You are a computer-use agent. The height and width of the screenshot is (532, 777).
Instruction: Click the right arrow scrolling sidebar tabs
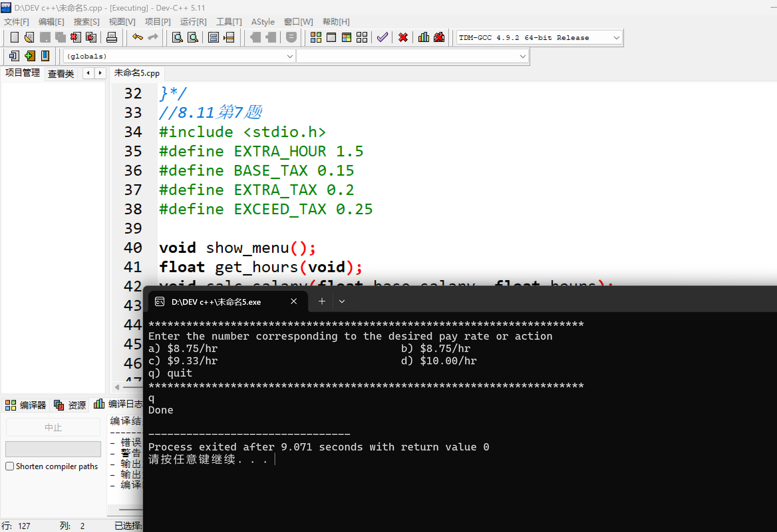pos(100,73)
